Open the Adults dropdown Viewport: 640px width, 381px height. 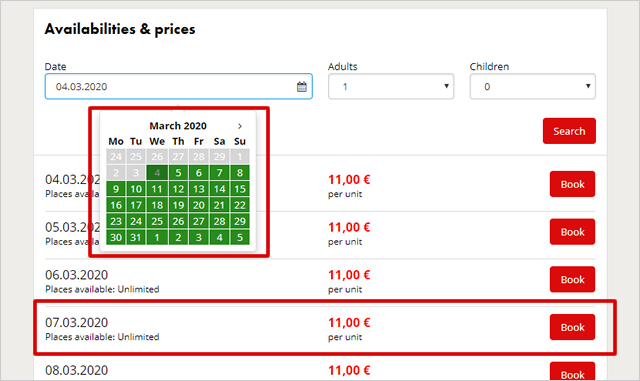tap(391, 87)
